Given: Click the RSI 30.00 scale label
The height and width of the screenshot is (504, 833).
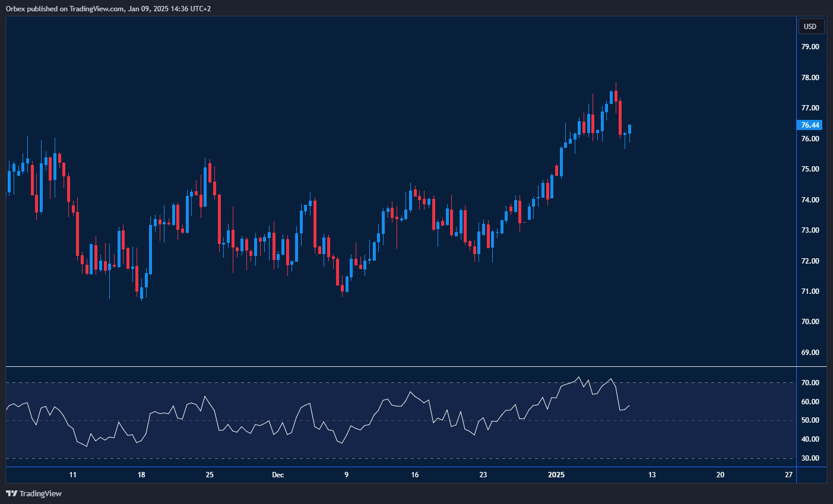Looking at the screenshot, I should pos(810,458).
